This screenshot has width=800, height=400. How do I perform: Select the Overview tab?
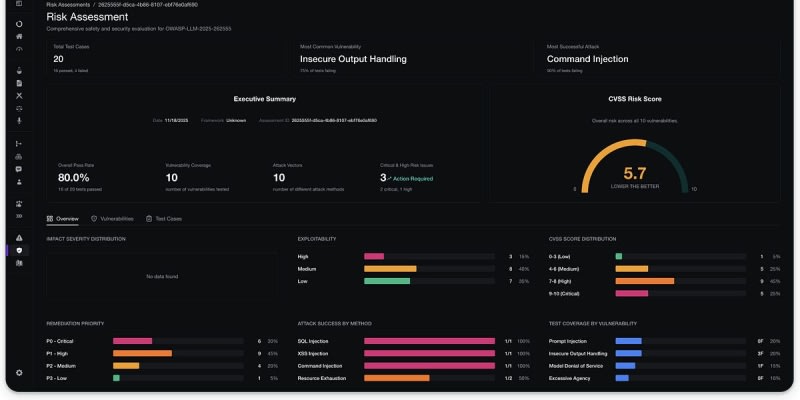click(x=63, y=218)
